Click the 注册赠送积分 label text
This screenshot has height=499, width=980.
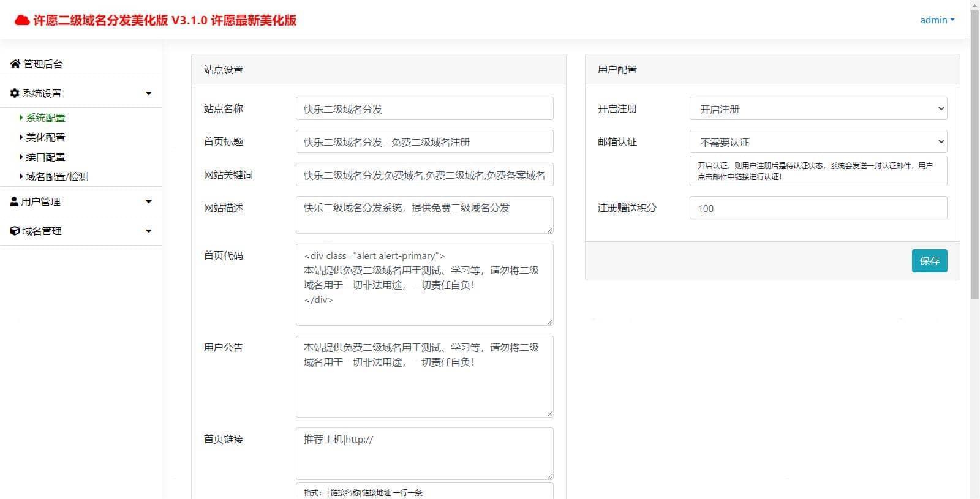pos(627,208)
